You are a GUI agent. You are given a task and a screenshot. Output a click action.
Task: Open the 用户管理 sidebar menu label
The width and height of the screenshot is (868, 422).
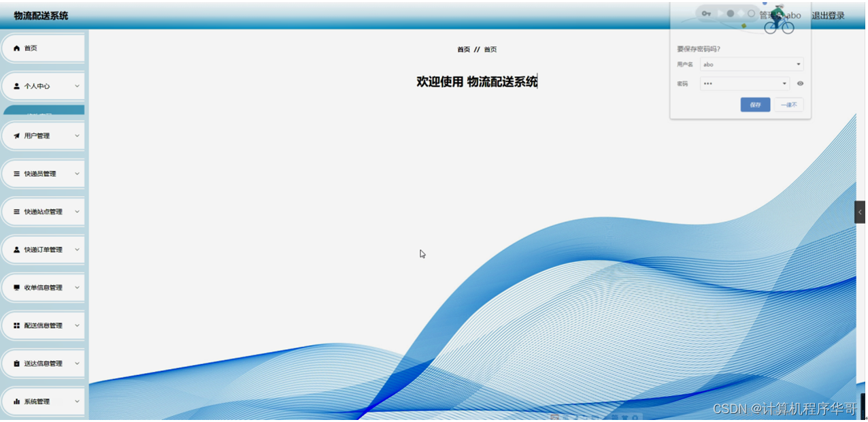[37, 136]
